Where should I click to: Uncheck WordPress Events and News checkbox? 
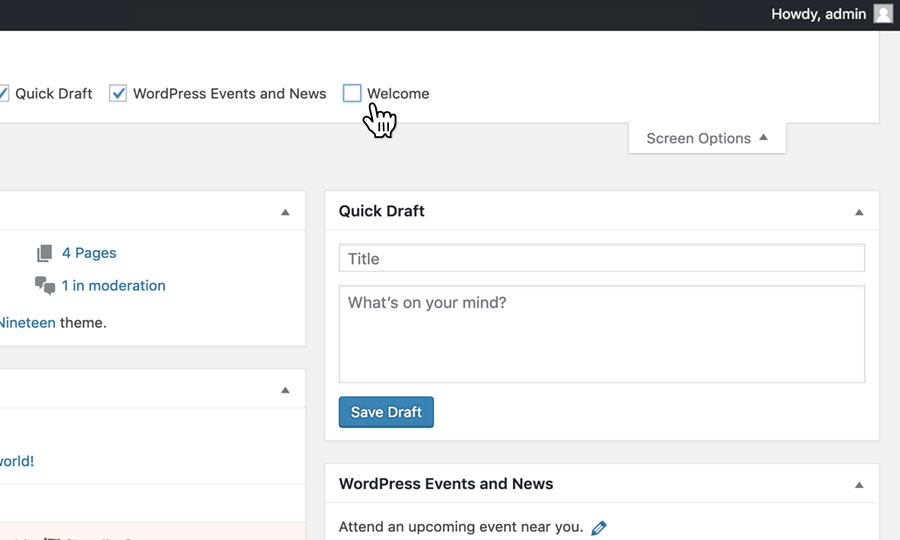click(x=118, y=93)
